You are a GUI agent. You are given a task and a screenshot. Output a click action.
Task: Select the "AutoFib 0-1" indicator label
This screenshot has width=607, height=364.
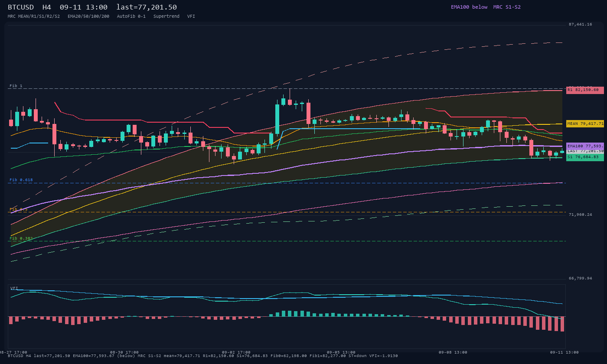(x=131, y=16)
